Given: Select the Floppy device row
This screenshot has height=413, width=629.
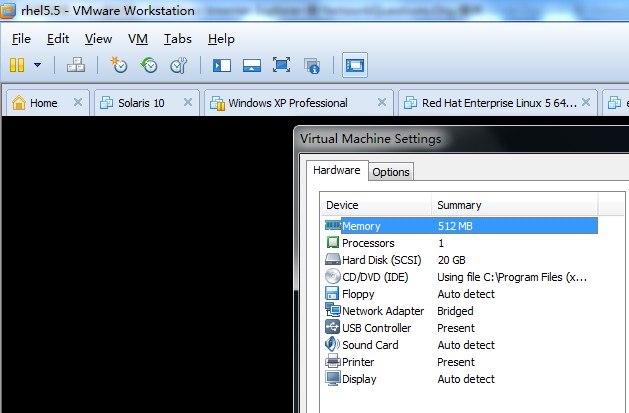Looking at the screenshot, I should pos(461,294).
